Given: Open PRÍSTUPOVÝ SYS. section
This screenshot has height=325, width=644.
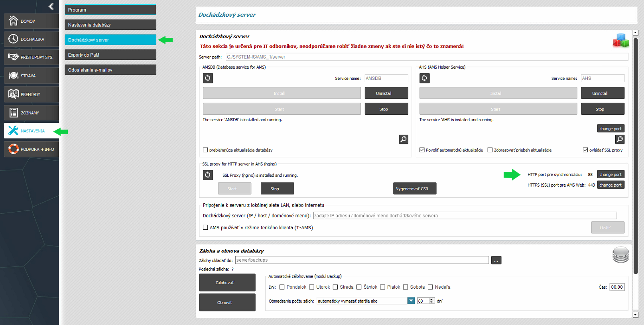Looking at the screenshot, I should pyautogui.click(x=32, y=57).
